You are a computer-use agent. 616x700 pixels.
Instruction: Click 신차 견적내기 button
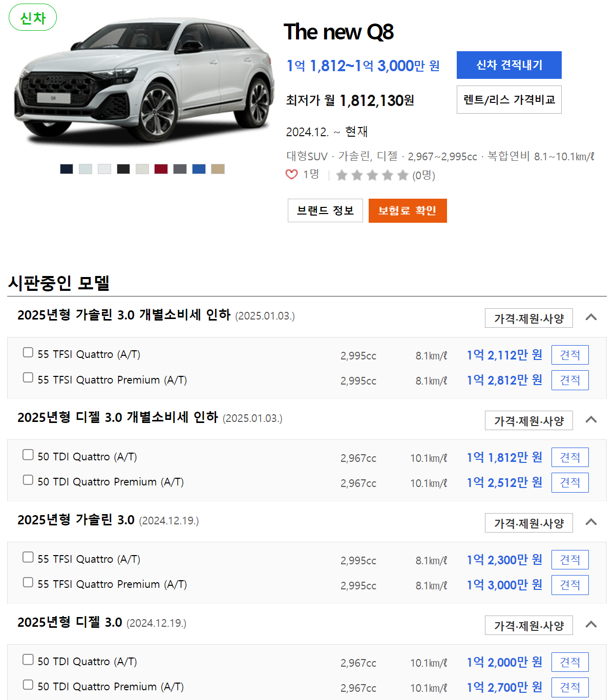[x=509, y=65]
